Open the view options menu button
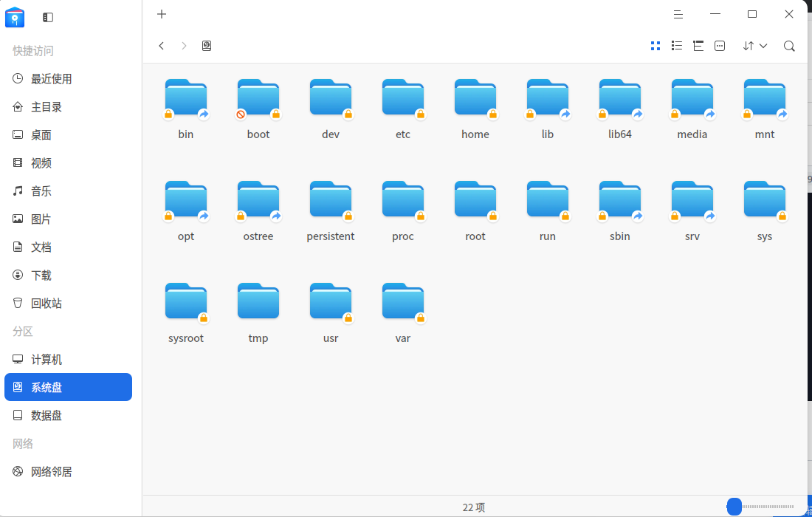This screenshot has height=517, width=812. click(x=720, y=46)
